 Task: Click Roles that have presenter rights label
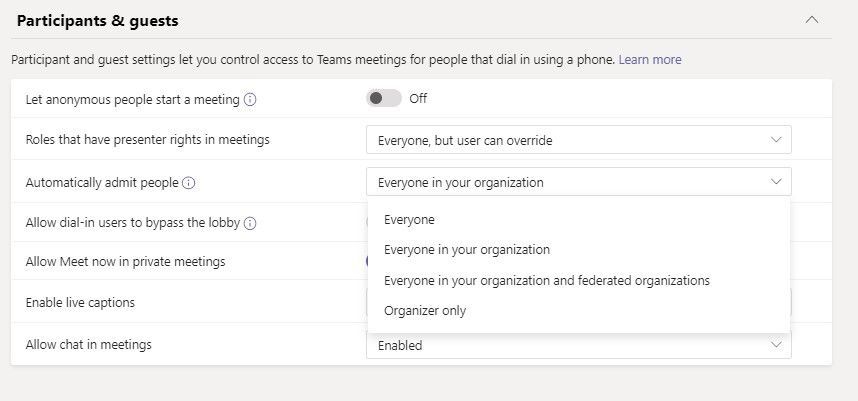coord(147,140)
